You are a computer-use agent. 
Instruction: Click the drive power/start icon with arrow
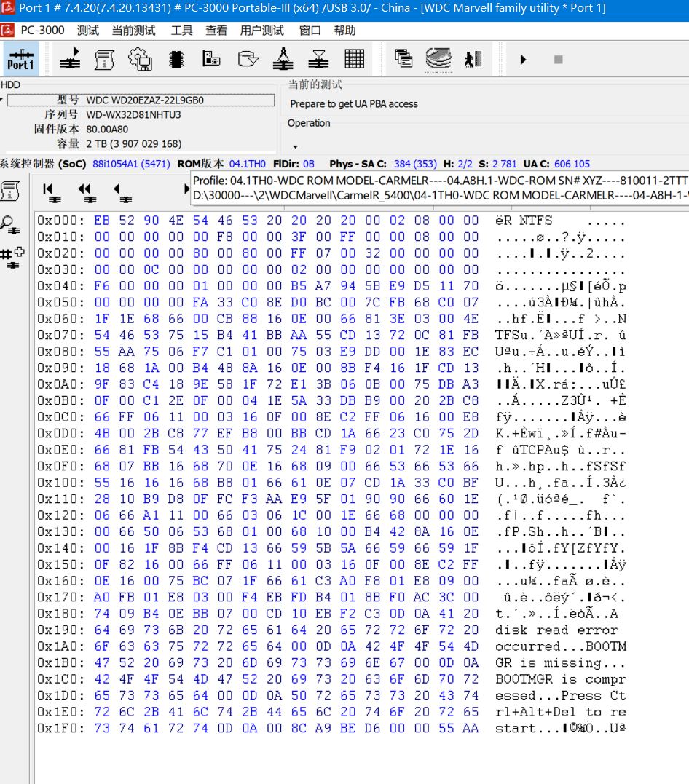coord(70,59)
